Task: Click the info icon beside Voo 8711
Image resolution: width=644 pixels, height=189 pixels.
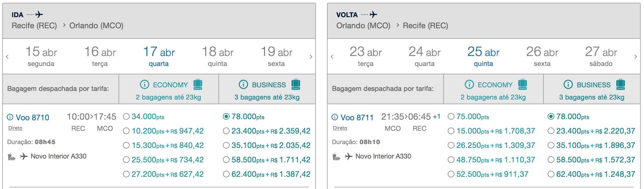Action: [x=335, y=117]
